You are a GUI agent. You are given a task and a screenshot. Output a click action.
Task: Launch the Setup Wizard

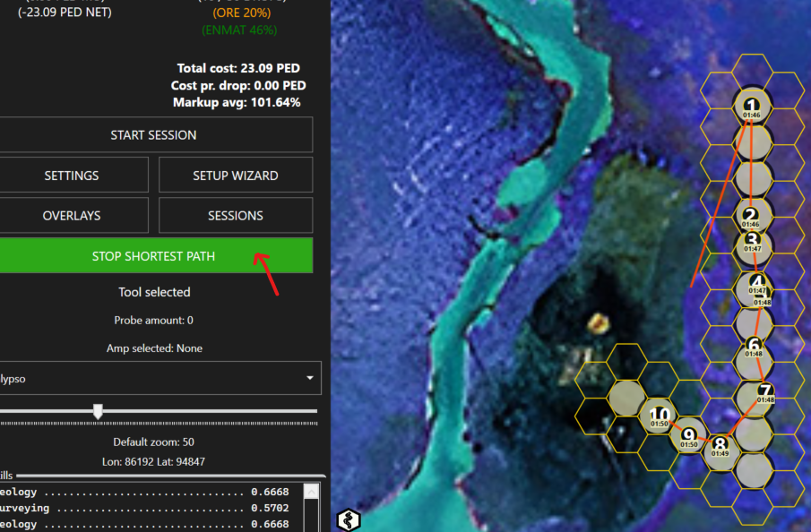236,176
